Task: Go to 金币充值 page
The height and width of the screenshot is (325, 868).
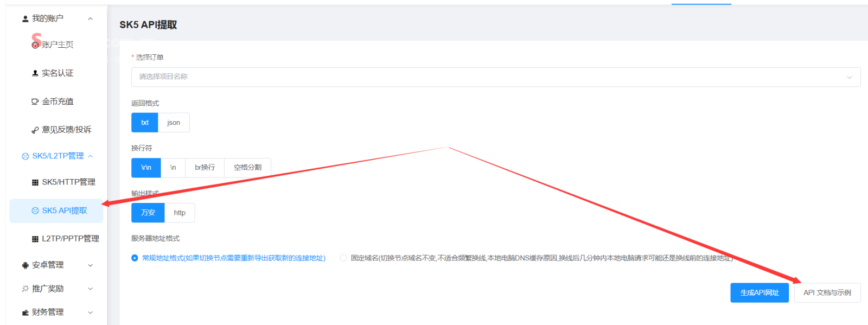Action: tap(56, 101)
